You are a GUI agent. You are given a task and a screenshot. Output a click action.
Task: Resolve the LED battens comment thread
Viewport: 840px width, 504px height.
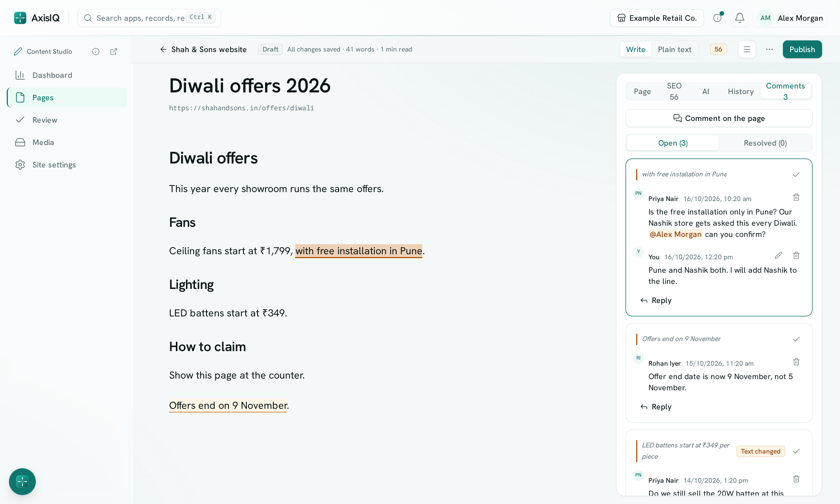click(796, 451)
